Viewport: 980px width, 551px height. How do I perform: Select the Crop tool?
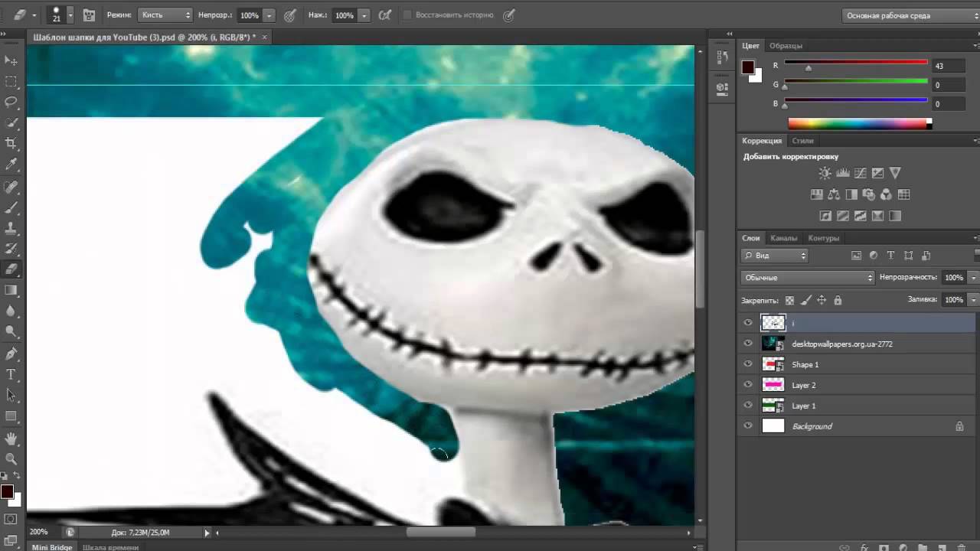(11, 143)
